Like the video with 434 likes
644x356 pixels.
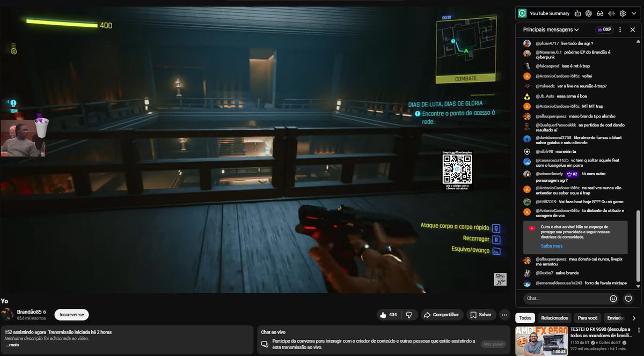[x=387, y=315]
